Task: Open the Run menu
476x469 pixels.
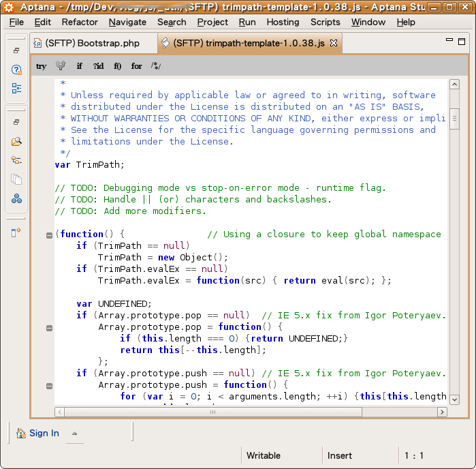Action: [247, 22]
